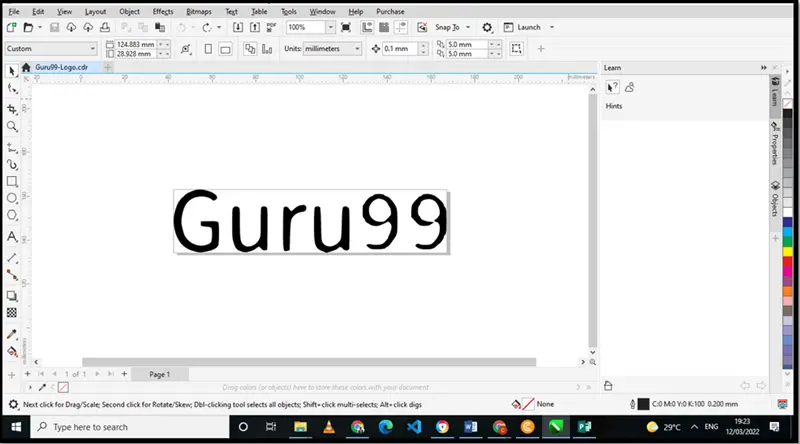
Task: Select the Shape edit tool
Action: [12, 88]
